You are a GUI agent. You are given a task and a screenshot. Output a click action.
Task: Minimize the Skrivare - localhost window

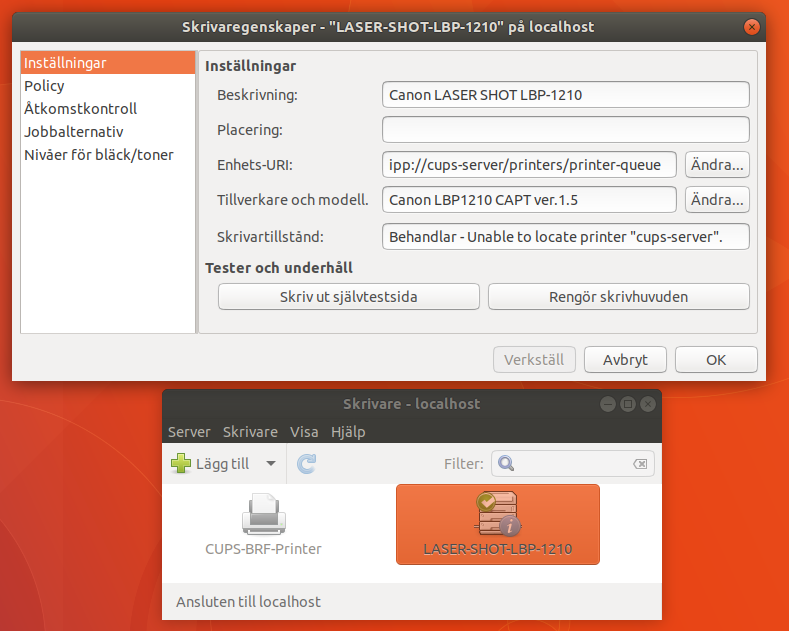608,404
